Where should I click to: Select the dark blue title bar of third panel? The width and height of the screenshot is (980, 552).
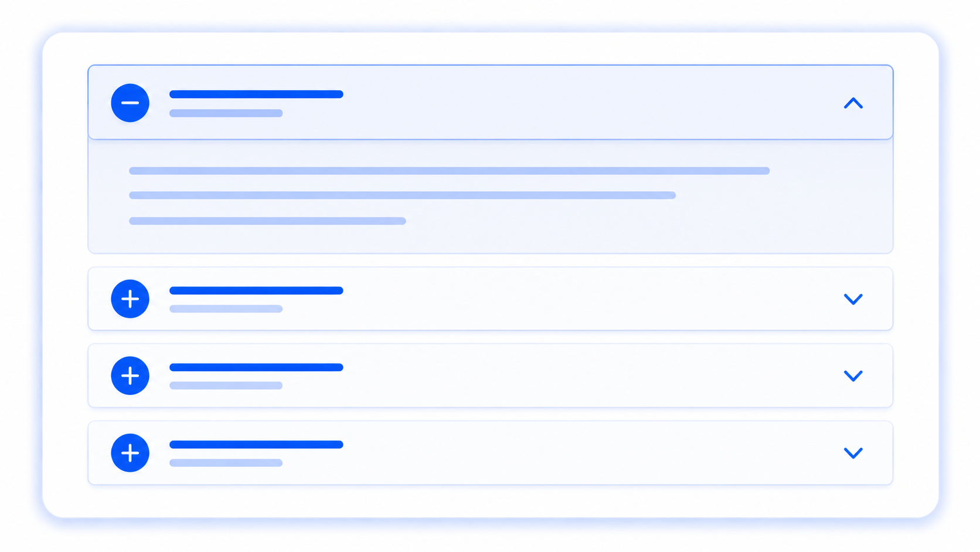coord(256,367)
